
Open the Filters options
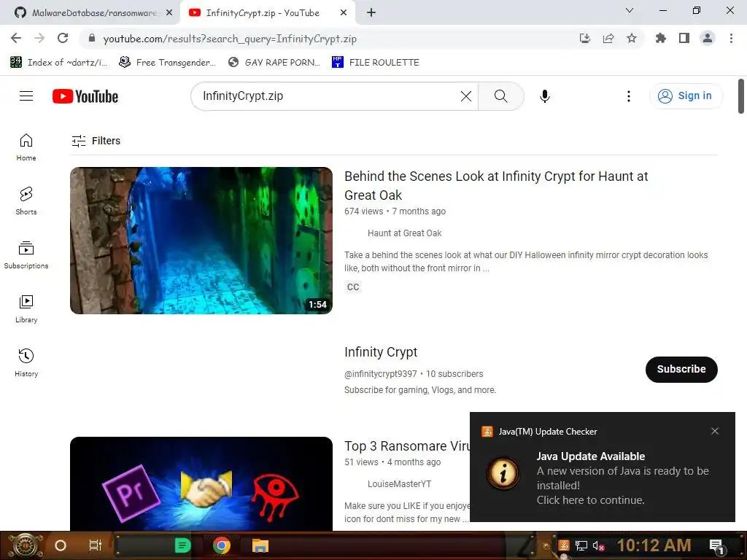point(96,141)
